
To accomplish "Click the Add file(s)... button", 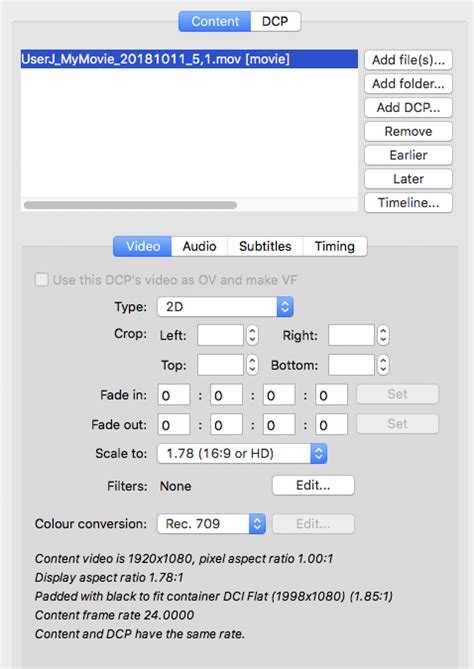I will click(x=408, y=60).
